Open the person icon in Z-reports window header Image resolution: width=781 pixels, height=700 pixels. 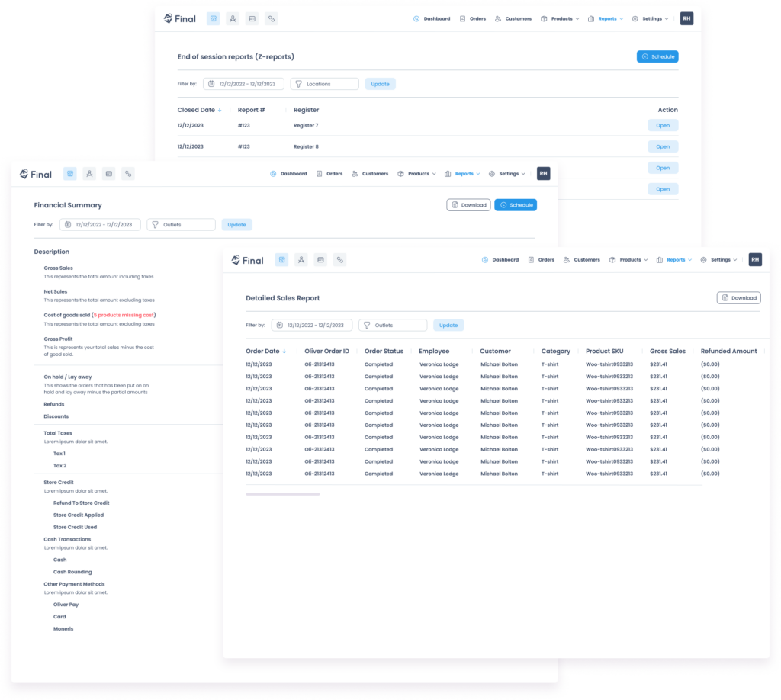[x=233, y=19]
